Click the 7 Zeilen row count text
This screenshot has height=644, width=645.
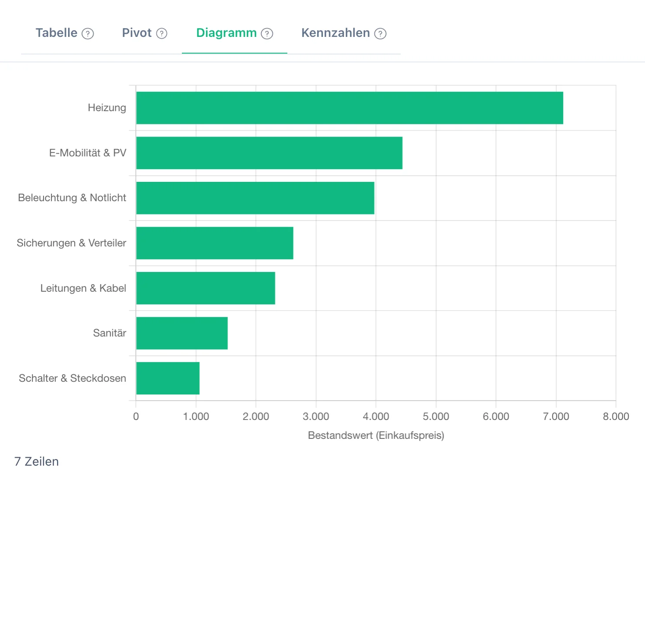[x=36, y=461]
